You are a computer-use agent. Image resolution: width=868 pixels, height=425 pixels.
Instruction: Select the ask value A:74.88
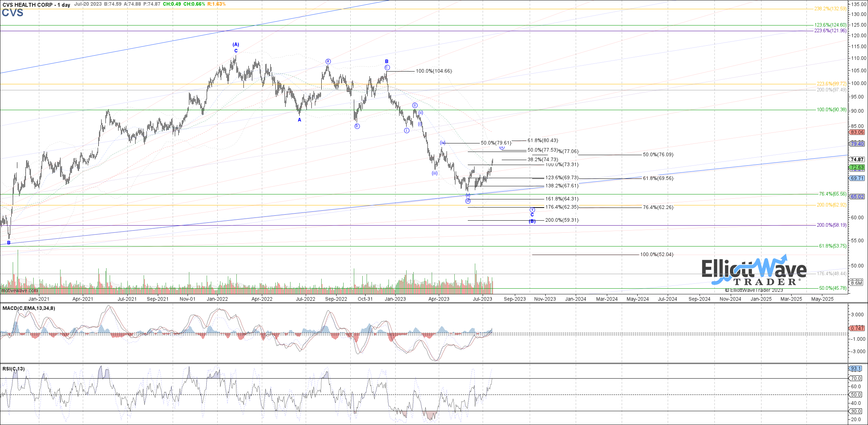point(132,4)
